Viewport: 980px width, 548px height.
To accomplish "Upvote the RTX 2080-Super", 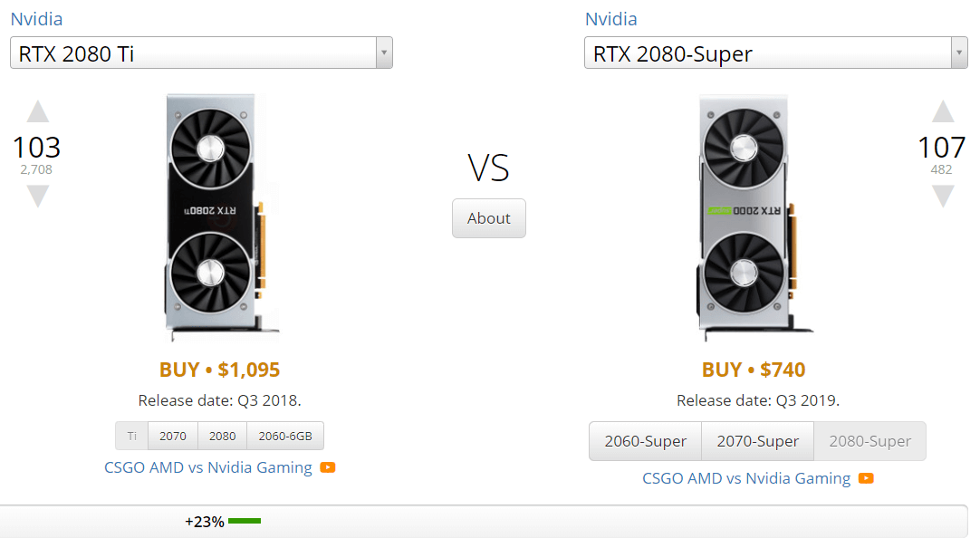I will pyautogui.click(x=943, y=111).
